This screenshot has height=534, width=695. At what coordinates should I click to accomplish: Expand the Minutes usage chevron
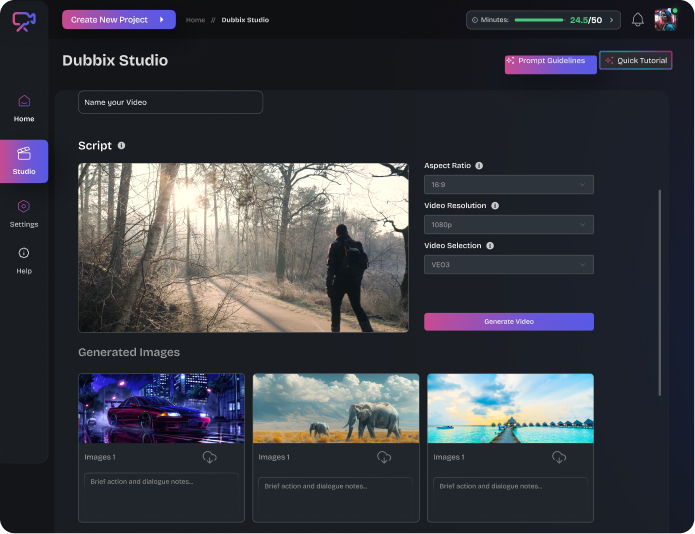(x=611, y=20)
